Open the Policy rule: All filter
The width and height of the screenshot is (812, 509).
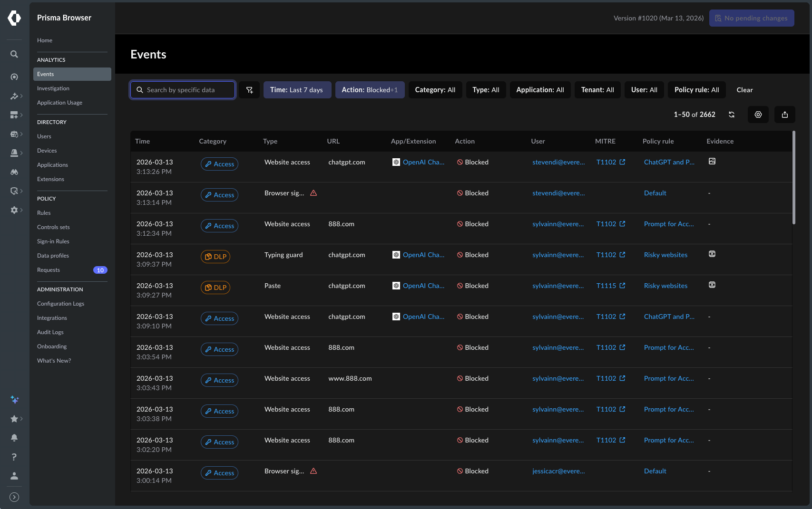click(x=696, y=90)
